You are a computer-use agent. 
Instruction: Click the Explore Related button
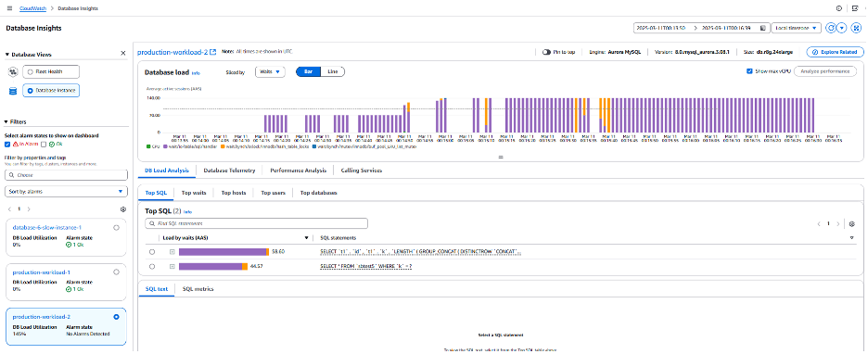click(835, 52)
